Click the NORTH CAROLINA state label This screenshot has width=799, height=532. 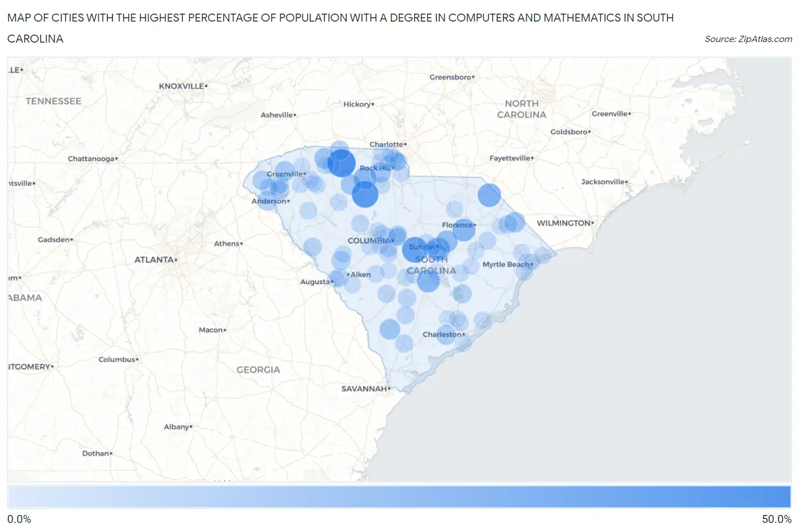(x=522, y=109)
